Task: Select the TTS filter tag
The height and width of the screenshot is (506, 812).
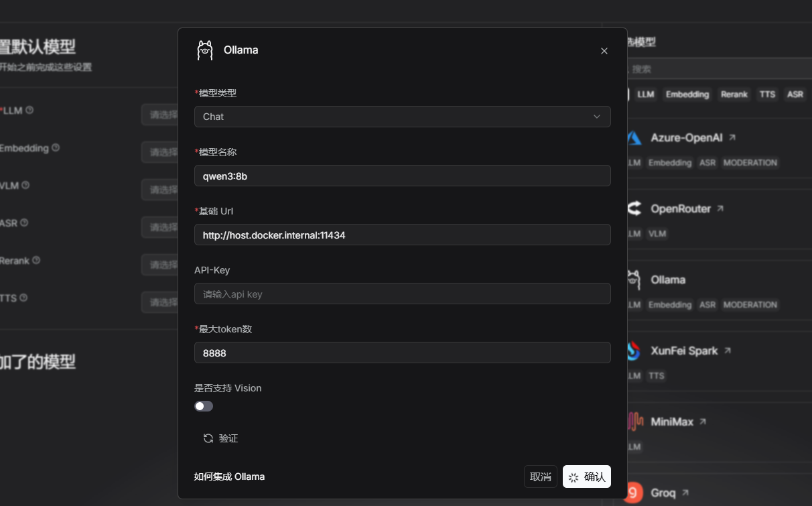Action: click(x=768, y=94)
